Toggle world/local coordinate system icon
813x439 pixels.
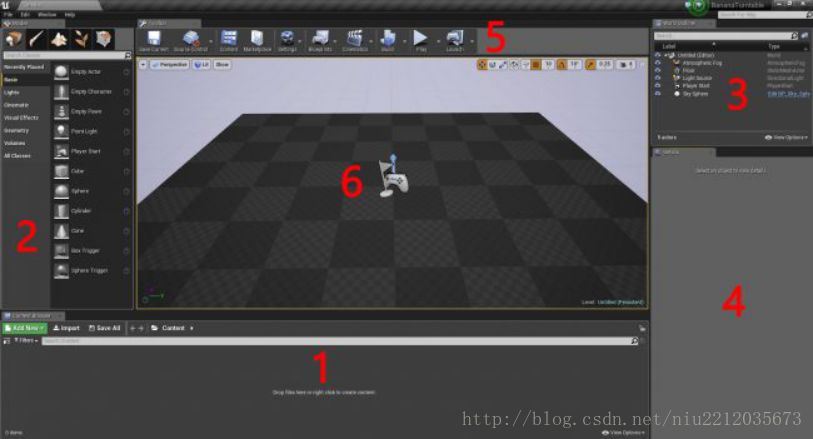pos(514,65)
